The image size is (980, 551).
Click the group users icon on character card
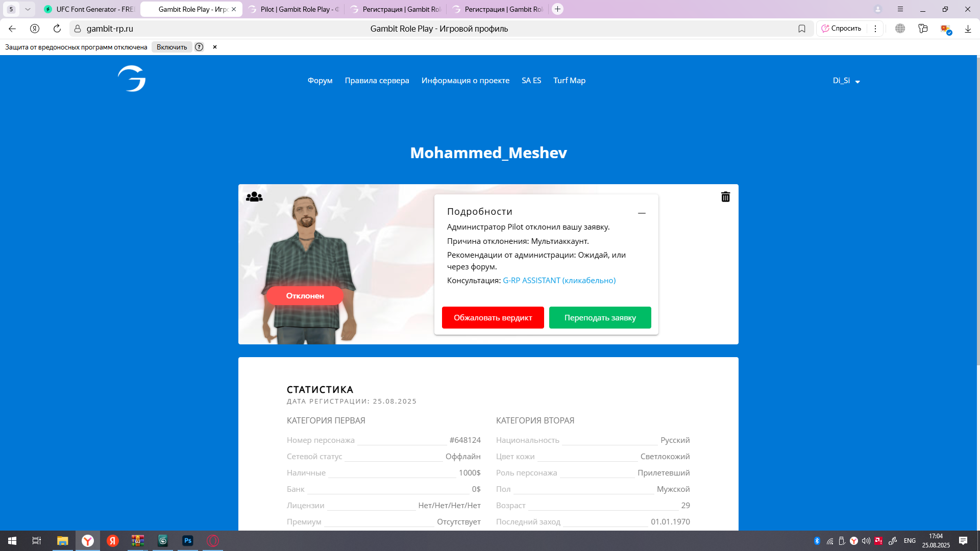[x=254, y=197]
